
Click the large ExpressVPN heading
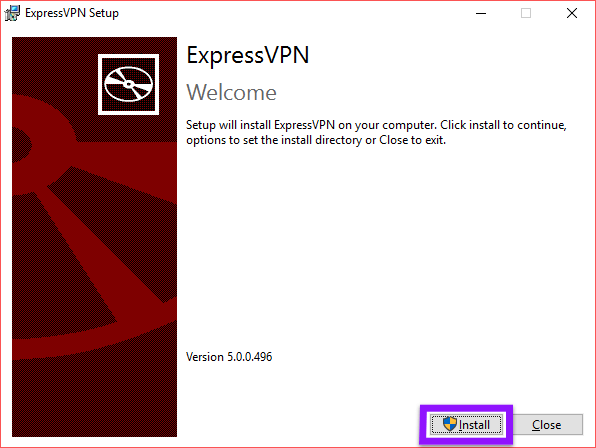point(247,55)
